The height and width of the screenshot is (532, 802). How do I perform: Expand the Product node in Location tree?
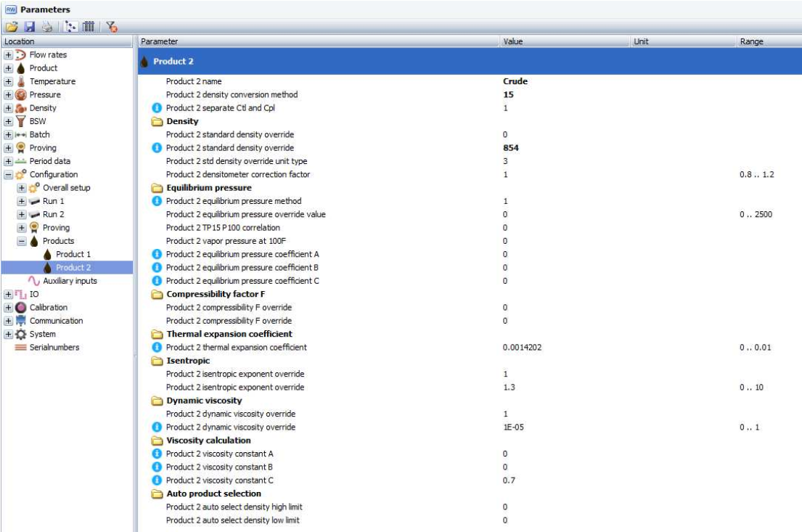[8, 68]
